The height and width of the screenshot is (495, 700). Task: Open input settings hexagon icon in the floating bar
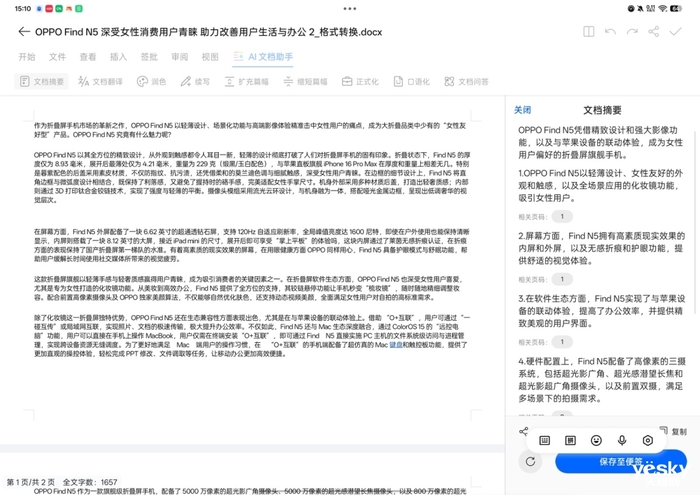648,441
